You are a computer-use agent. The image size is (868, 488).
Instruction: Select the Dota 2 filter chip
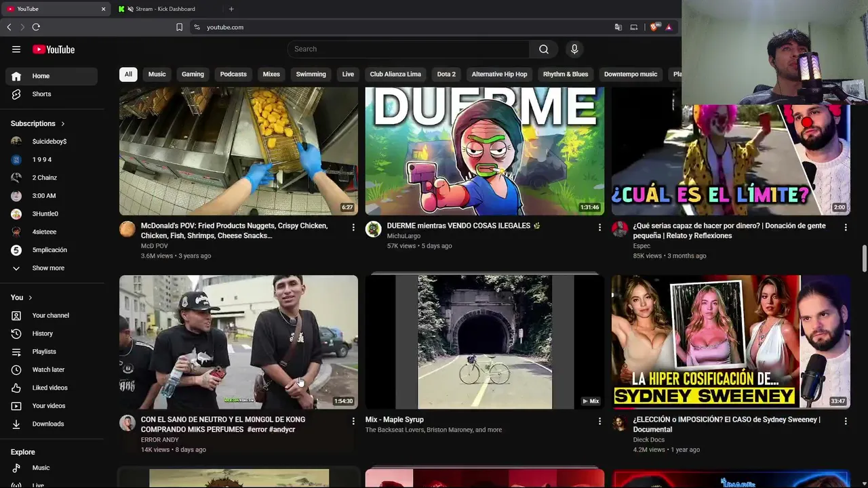point(446,75)
